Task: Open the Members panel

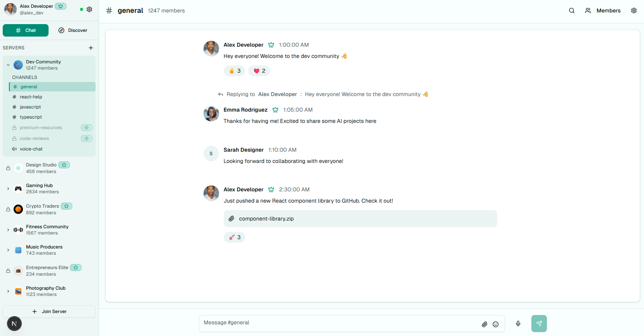Action: coord(603,10)
